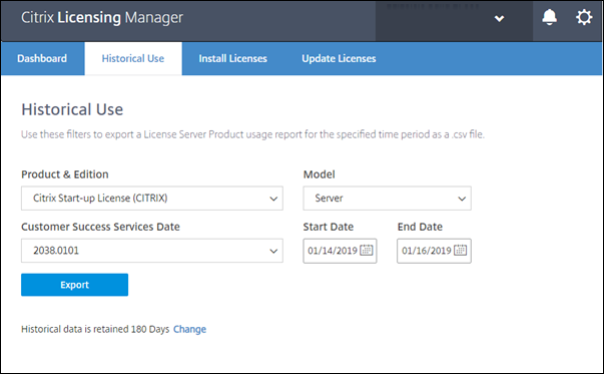The height and width of the screenshot is (374, 604).
Task: Open the Update Licenses tab
Action: pyautogui.click(x=339, y=59)
